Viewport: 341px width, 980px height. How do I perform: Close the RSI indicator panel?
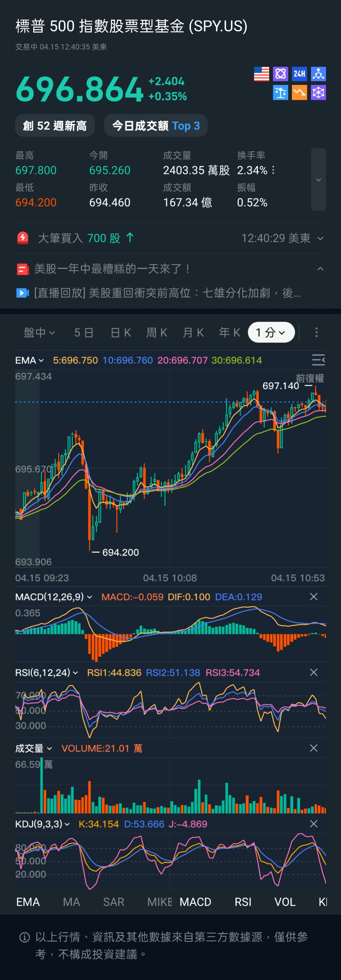314,673
